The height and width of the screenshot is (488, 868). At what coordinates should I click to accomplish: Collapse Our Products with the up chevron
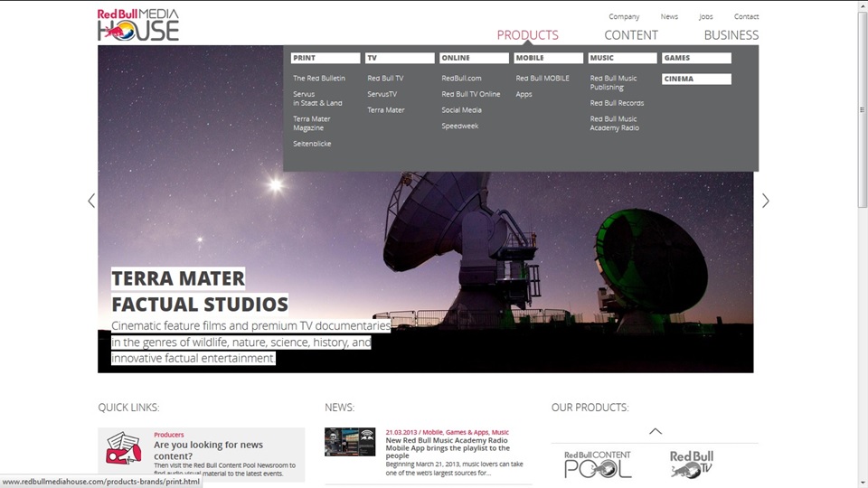pos(656,431)
